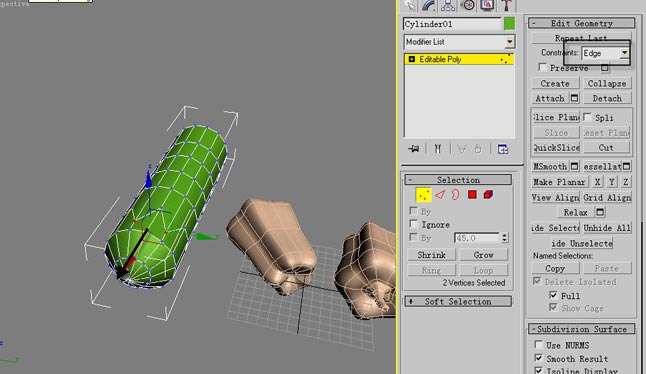Select Vertex sub-object mode icon

pos(423,195)
